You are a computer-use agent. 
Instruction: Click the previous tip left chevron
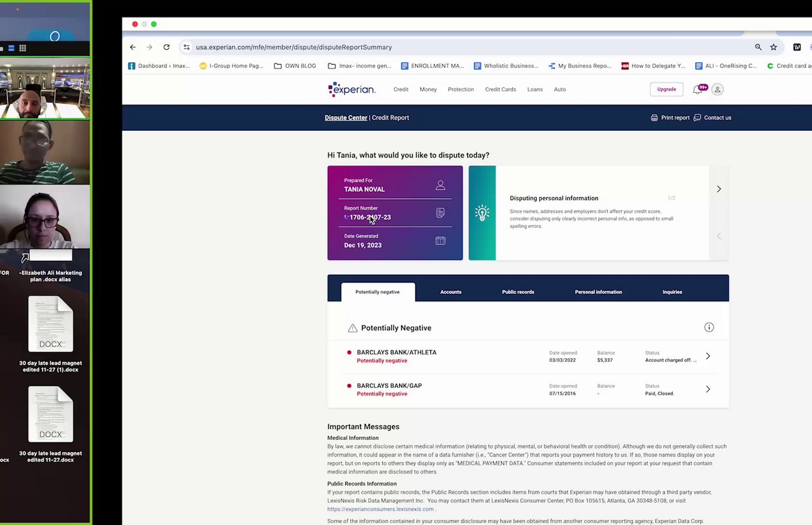tap(719, 236)
